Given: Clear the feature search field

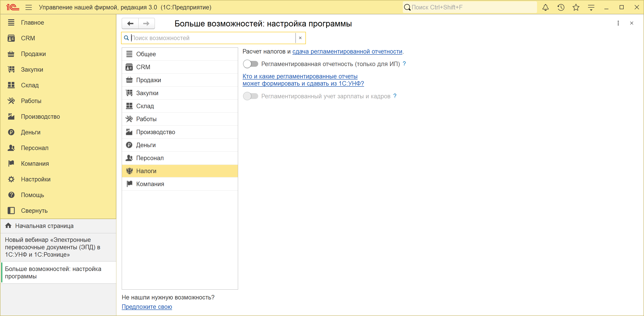Looking at the screenshot, I should coord(300,38).
